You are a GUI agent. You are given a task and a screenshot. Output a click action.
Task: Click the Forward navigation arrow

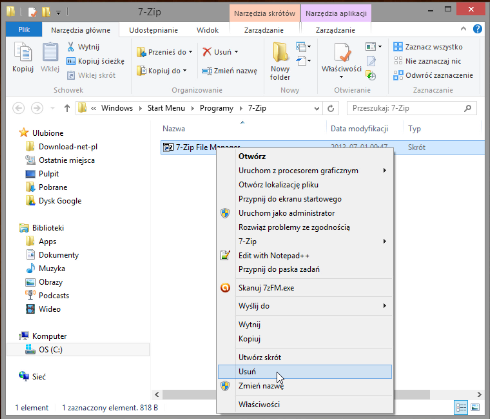tap(37, 108)
